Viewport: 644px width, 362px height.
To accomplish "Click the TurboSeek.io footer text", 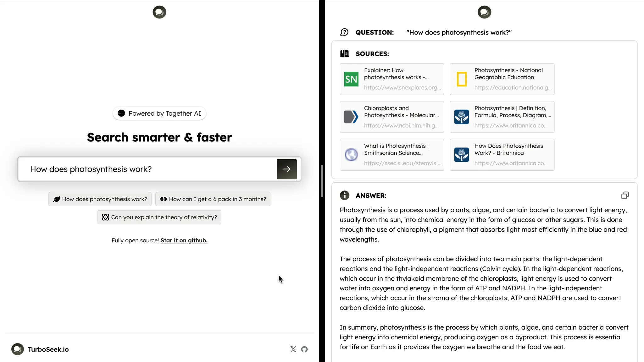I will click(48, 349).
